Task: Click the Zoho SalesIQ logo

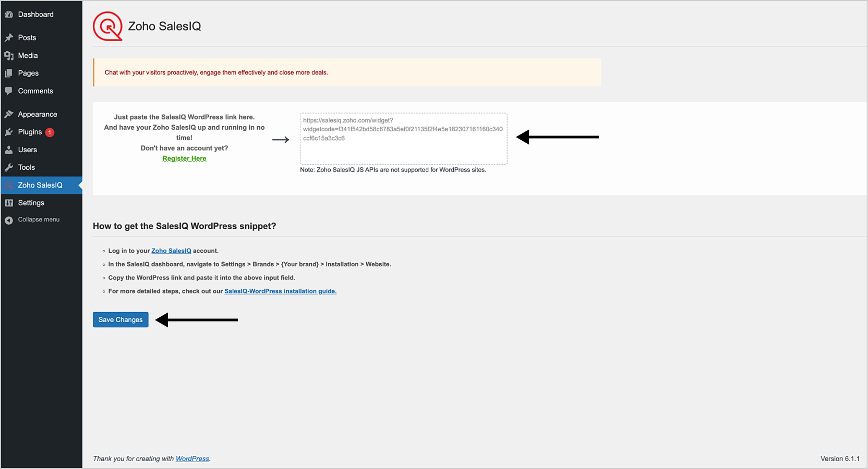Action: tap(107, 26)
